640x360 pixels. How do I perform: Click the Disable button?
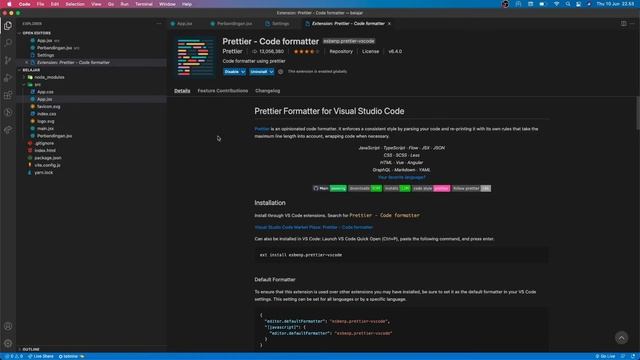click(231, 71)
